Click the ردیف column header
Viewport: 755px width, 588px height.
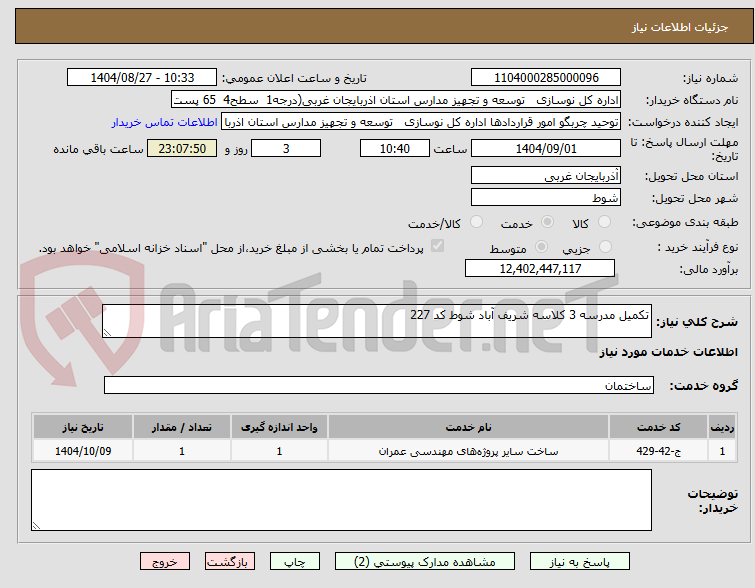pyautogui.click(x=722, y=427)
